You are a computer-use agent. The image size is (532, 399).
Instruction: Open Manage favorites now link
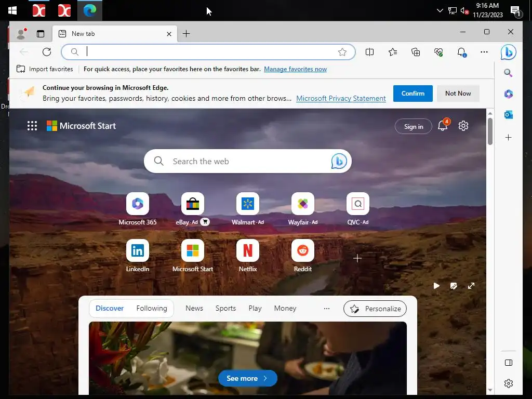coord(295,69)
